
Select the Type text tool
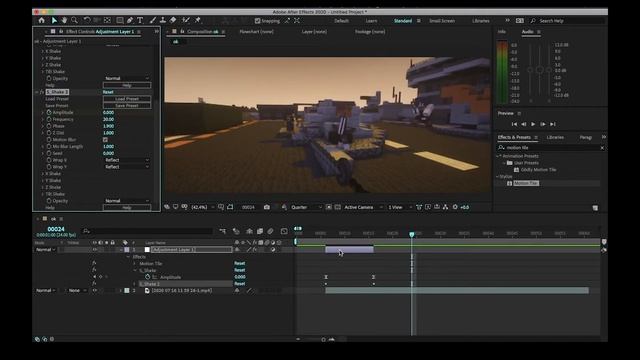tap(140, 20)
